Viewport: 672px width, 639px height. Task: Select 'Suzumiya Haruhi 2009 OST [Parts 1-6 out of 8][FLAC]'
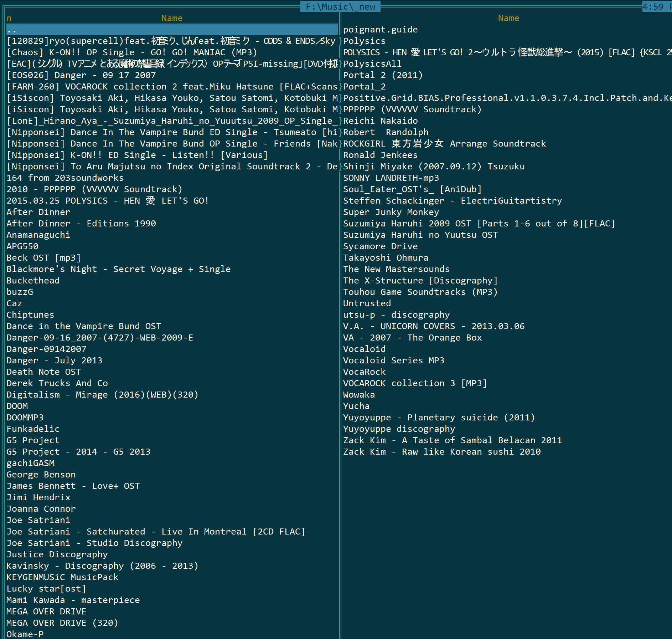(479, 224)
